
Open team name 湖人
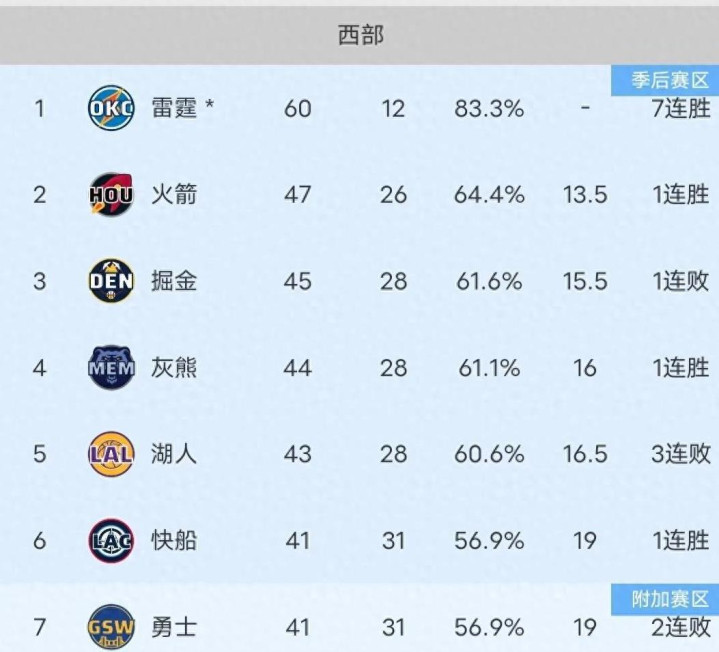pos(174,454)
